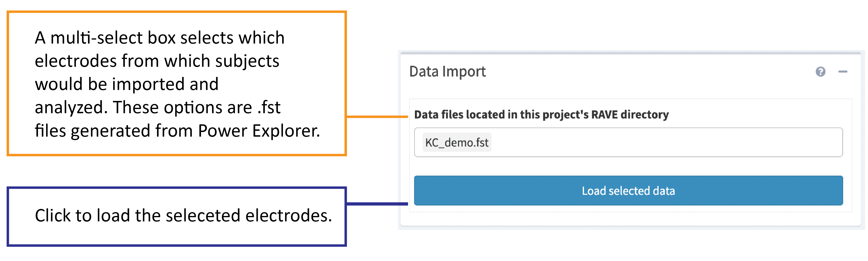The height and width of the screenshot is (261, 868).
Task: Collapse the Data Import panel with the minus icon
Action: click(842, 72)
